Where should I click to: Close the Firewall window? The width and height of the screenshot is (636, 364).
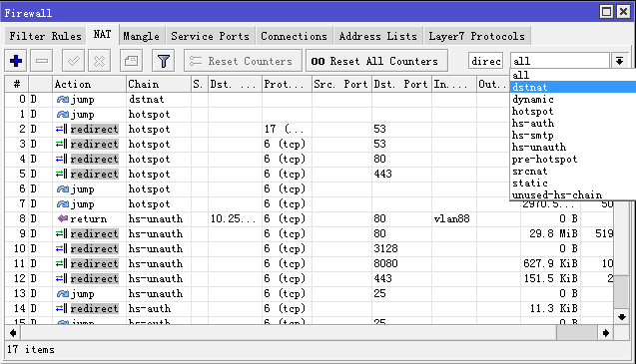pos(623,11)
